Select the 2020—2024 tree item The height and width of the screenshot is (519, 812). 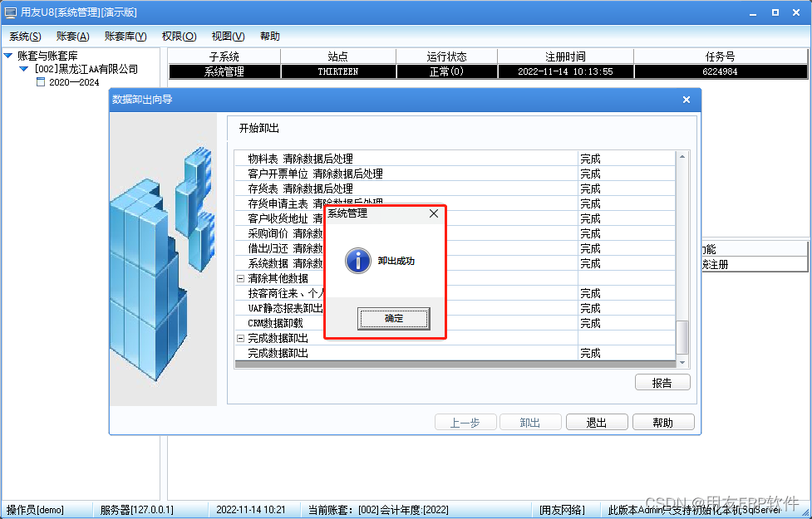(x=74, y=82)
